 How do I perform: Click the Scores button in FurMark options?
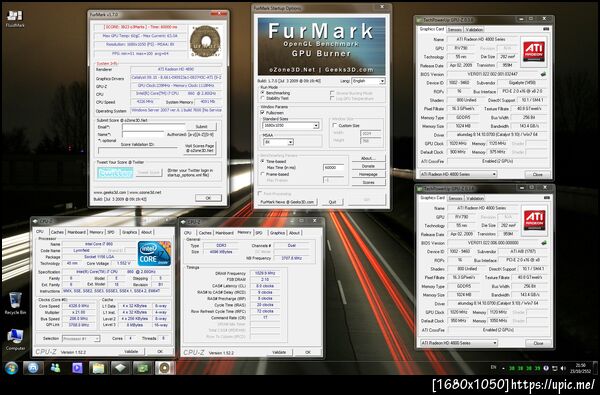(x=368, y=183)
